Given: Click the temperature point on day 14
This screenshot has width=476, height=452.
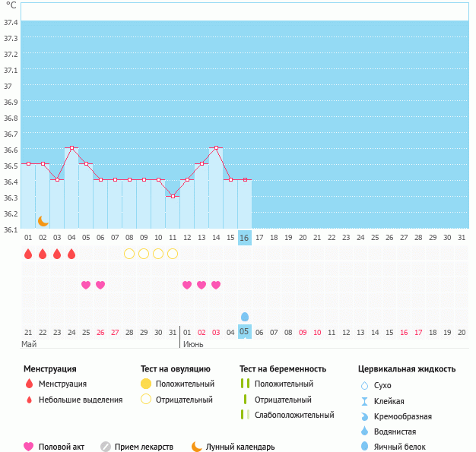Looking at the screenshot, I should [216, 148].
